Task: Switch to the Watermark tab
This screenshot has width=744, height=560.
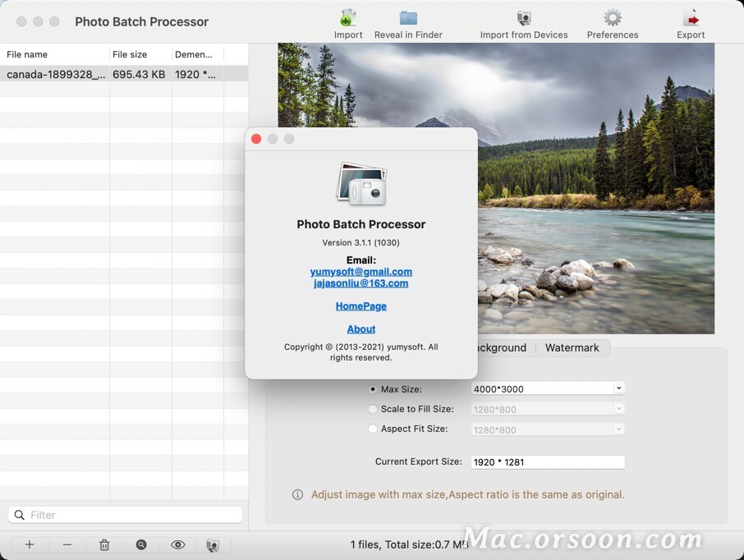Action: (572, 348)
